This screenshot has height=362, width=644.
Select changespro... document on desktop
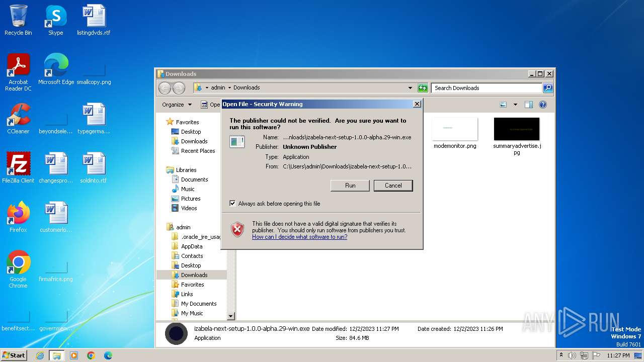click(x=56, y=168)
